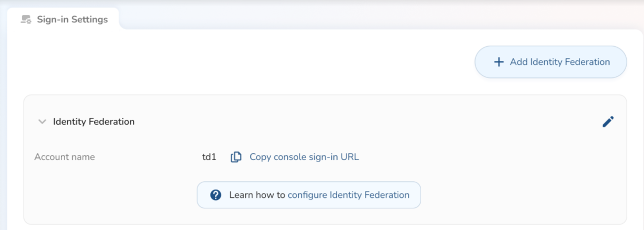
Task: Click the plus icon for adding federation
Action: pos(499,62)
